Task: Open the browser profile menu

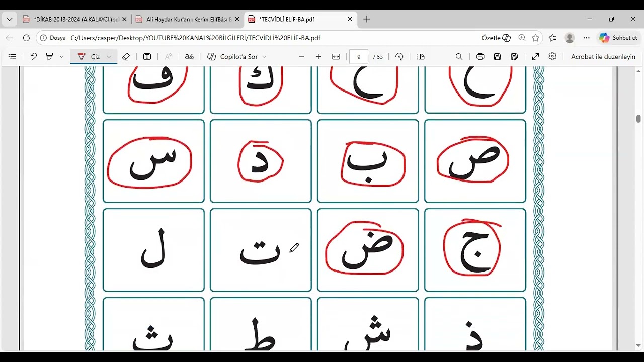Action: [570, 38]
